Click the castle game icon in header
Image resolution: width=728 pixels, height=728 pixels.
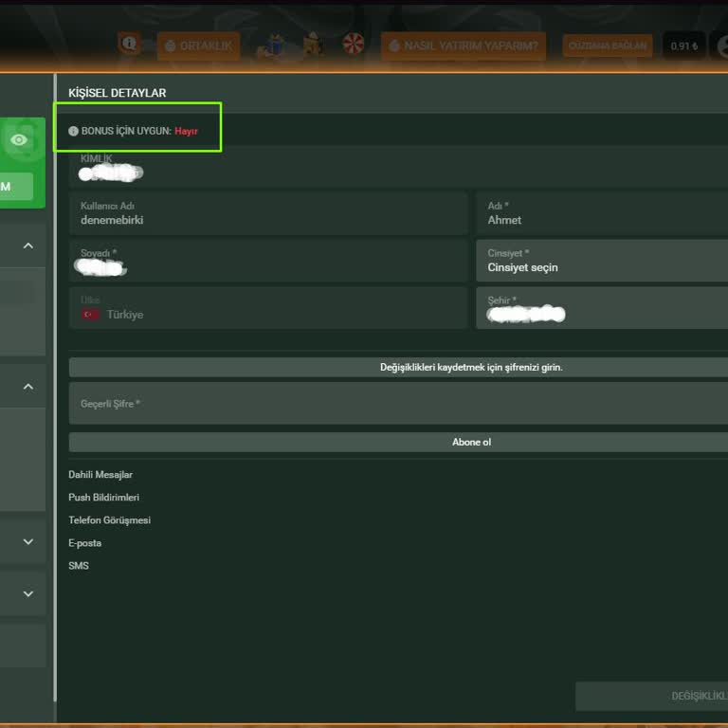click(x=314, y=45)
